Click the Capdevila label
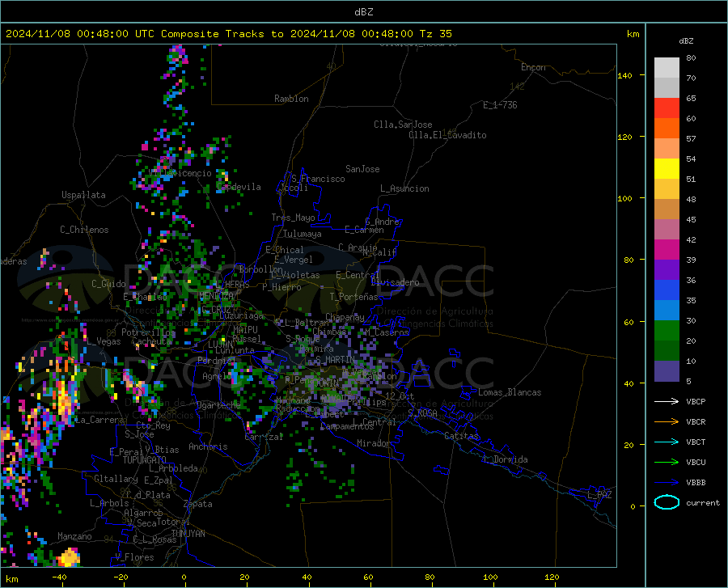The height and width of the screenshot is (588, 728). point(239,187)
